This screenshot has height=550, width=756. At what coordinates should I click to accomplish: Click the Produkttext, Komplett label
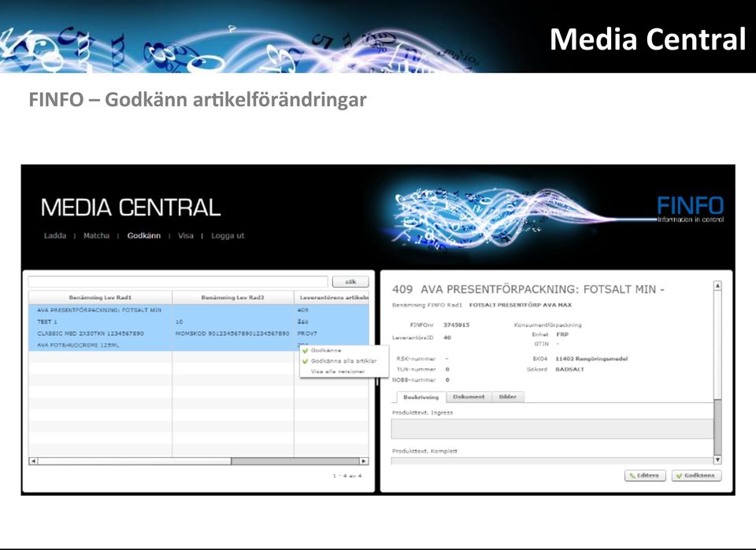point(424,452)
